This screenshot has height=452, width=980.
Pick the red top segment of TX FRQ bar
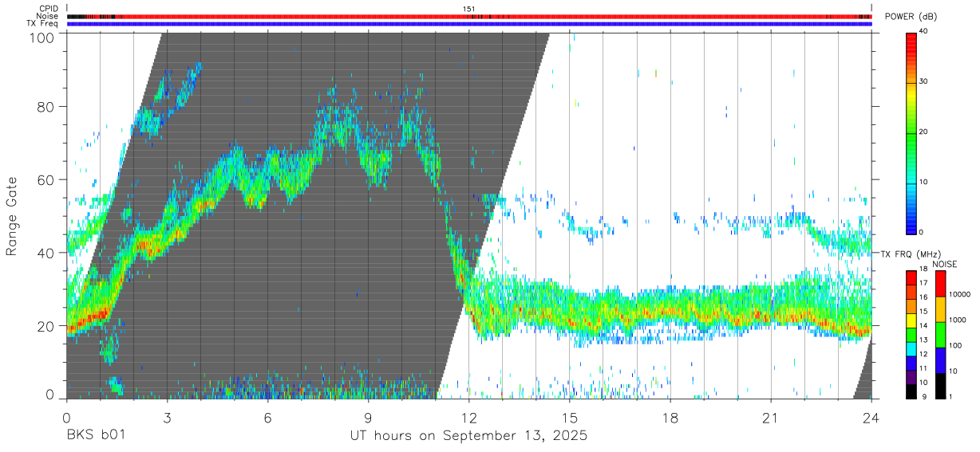[x=911, y=277]
